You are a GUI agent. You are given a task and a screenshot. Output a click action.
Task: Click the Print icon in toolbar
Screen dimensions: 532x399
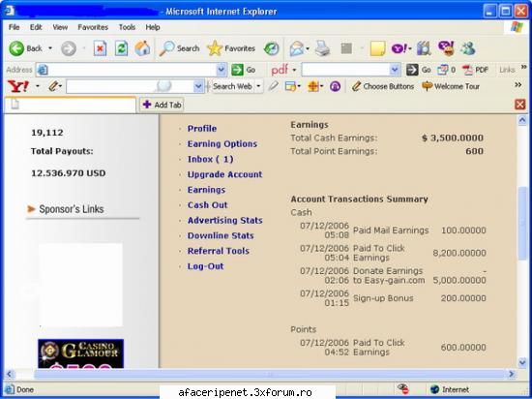click(322, 48)
